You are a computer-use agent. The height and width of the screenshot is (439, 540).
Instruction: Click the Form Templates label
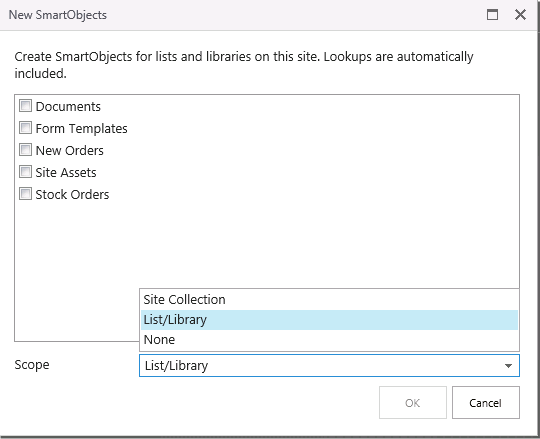(82, 128)
